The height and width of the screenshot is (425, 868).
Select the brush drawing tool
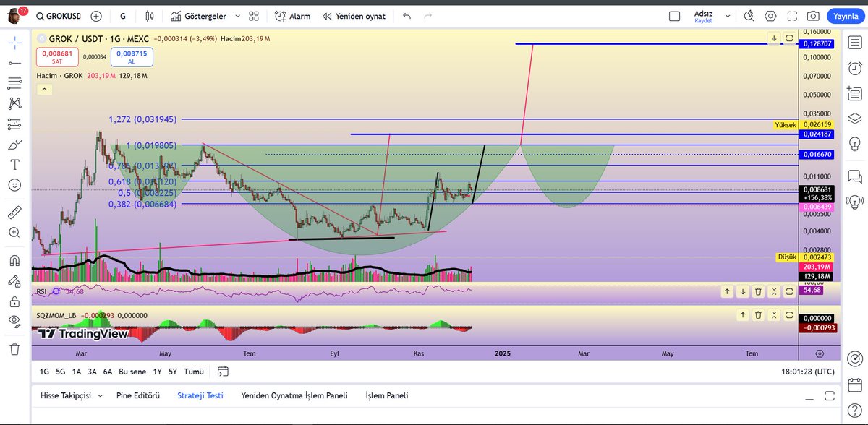coord(14,145)
